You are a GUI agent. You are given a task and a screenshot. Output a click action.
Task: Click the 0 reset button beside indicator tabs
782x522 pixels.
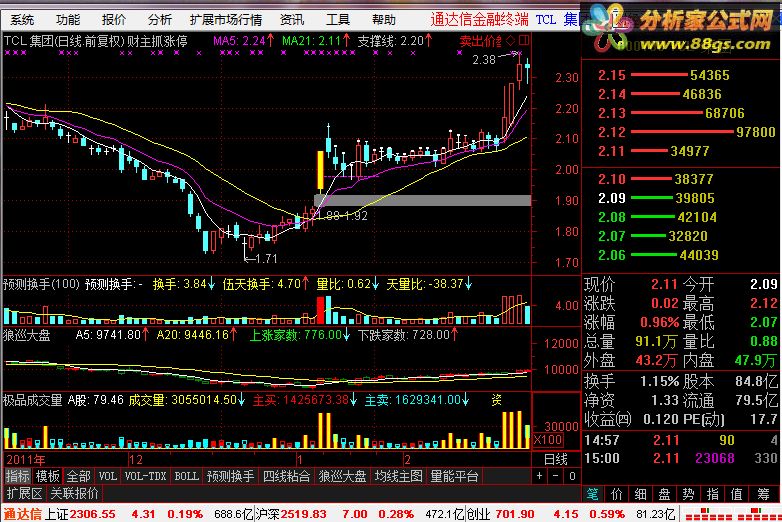[x=572, y=476]
